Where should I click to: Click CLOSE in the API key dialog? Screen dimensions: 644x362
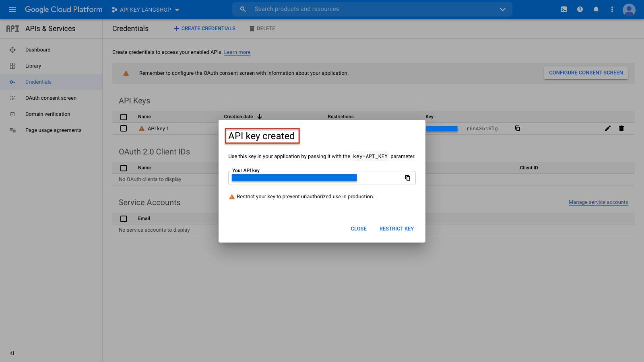(x=359, y=229)
